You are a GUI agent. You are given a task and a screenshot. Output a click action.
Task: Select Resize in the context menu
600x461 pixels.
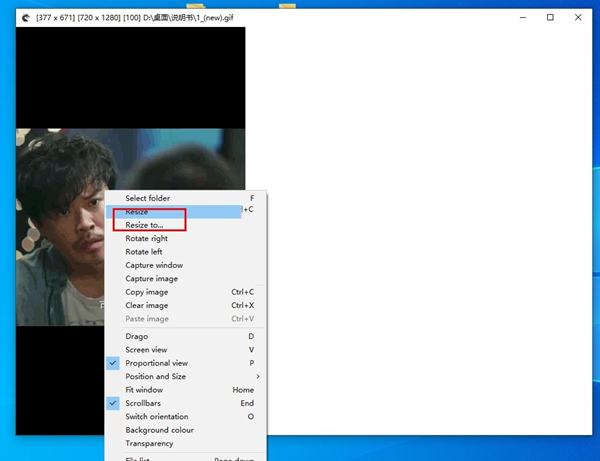[x=137, y=212]
